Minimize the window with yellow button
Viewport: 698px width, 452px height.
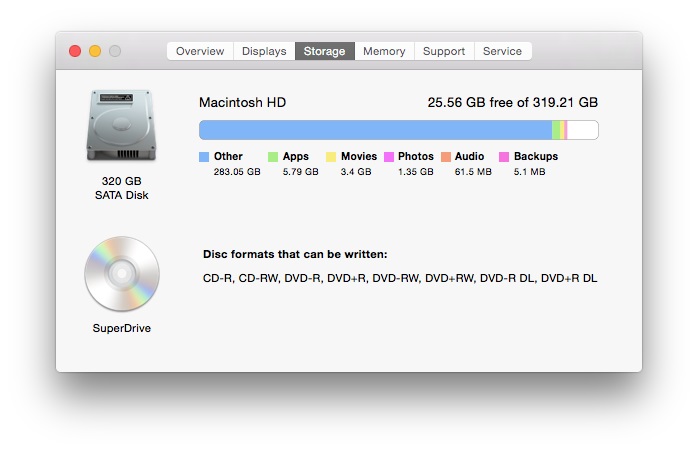(x=95, y=51)
